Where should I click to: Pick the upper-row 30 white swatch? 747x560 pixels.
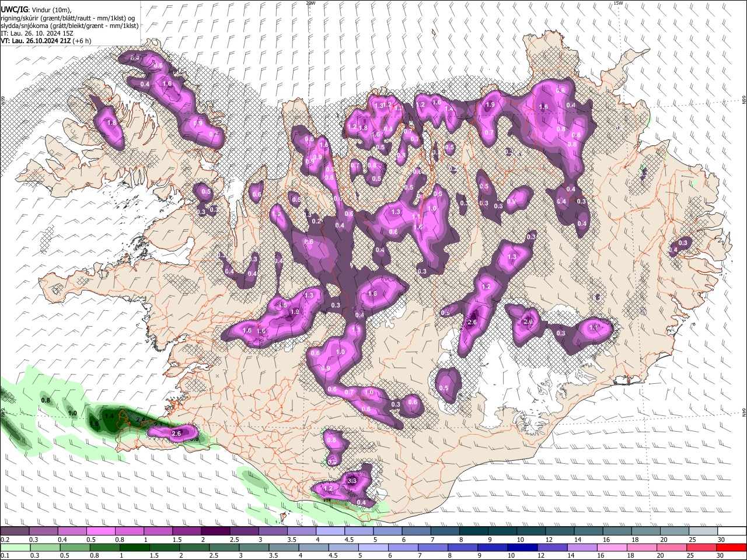point(732,531)
